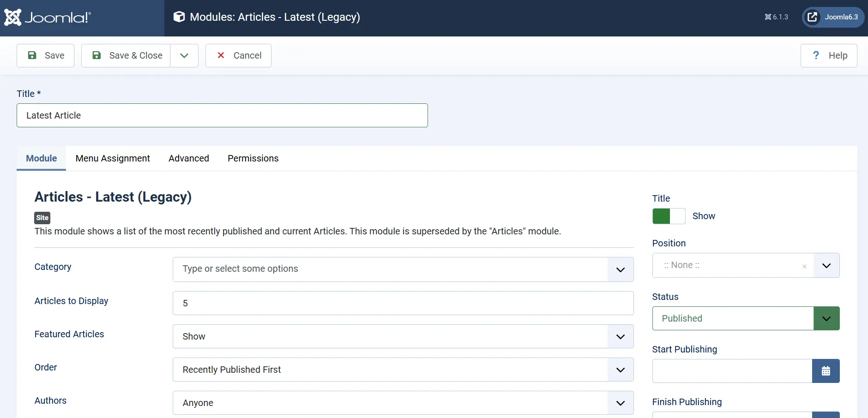Open the Status Published dropdown
Screen dimensions: 868x418
(x=746, y=318)
